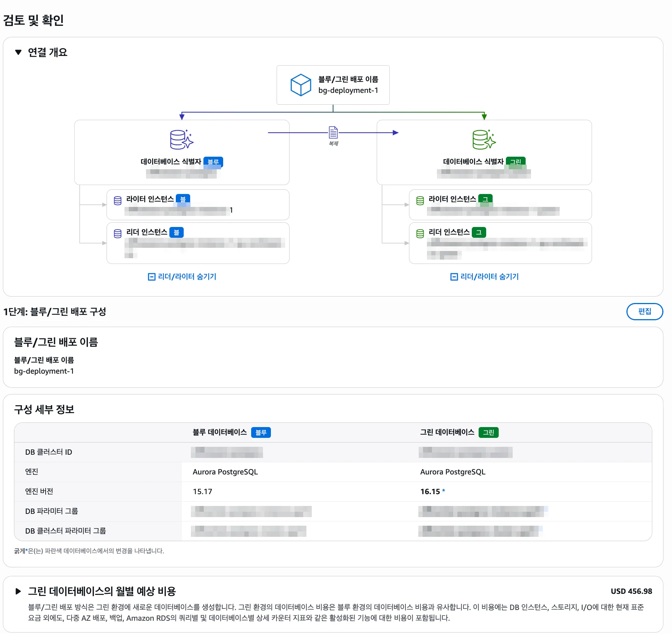Screen dimensions: 672x634
Task: Click the blue 리더 인스턴스 database icon
Action: click(x=118, y=234)
